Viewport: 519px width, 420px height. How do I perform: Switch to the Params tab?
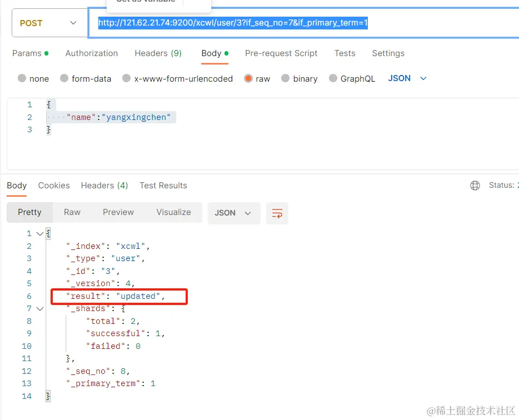click(x=31, y=53)
